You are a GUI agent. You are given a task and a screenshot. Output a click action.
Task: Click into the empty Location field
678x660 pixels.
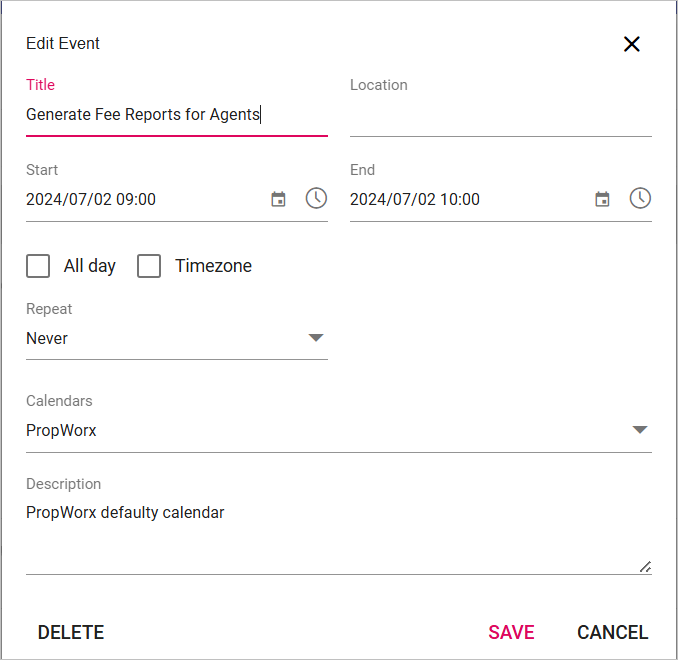501,115
